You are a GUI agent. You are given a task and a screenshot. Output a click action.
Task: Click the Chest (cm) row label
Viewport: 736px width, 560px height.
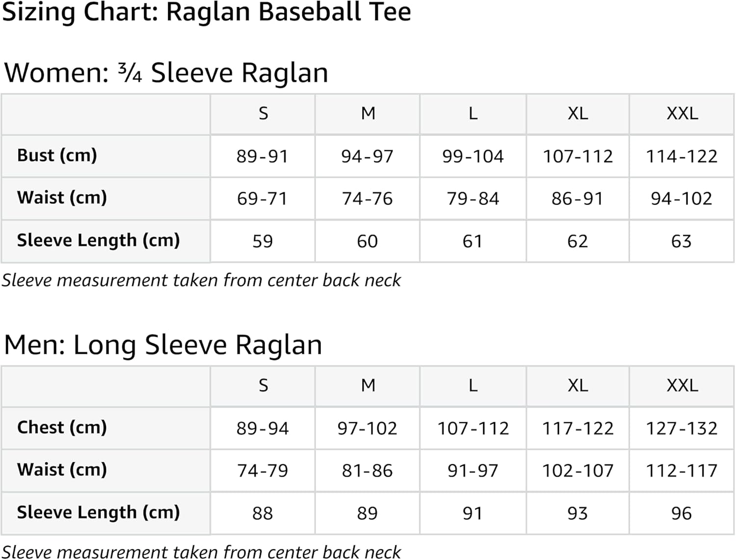(x=62, y=428)
